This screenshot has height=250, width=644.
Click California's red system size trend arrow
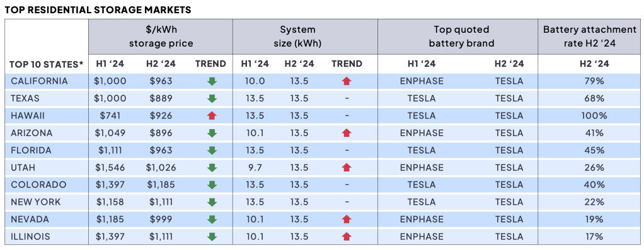pyautogui.click(x=347, y=81)
